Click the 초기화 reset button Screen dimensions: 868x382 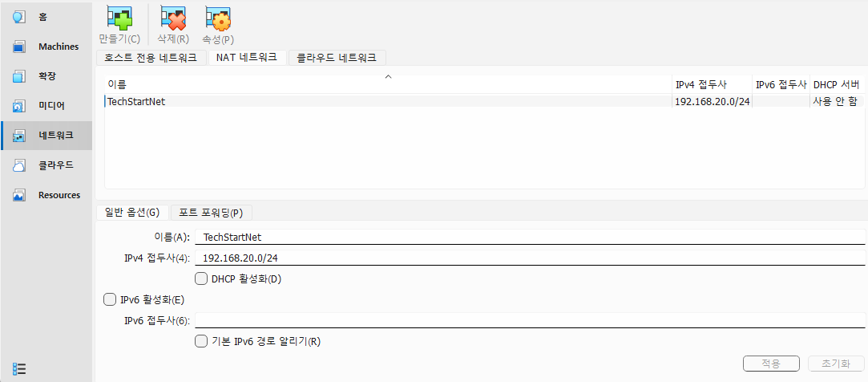pyautogui.click(x=836, y=364)
